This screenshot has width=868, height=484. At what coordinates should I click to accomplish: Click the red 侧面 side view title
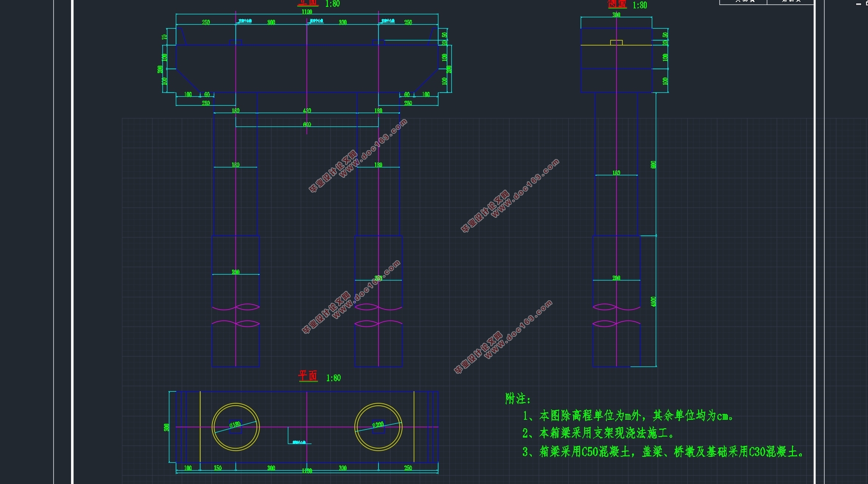[x=617, y=4]
